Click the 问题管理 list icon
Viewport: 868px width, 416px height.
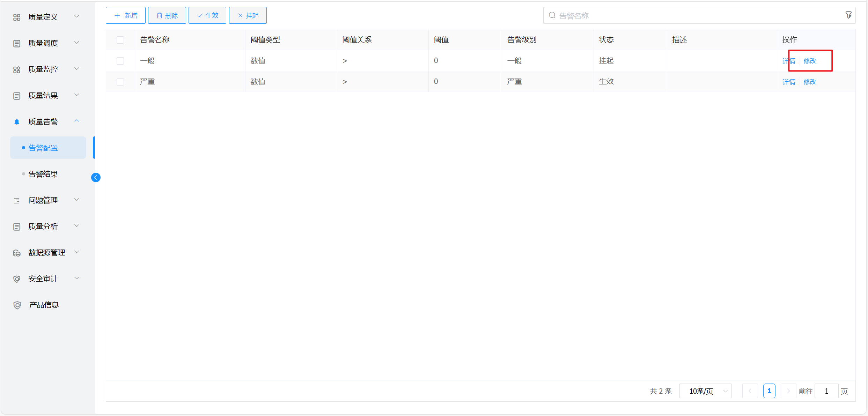[17, 200]
